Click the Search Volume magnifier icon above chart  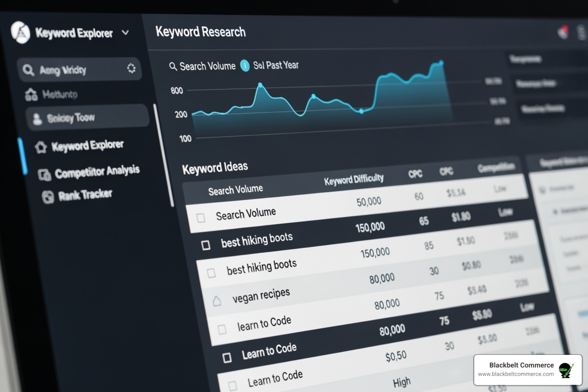pyautogui.click(x=173, y=66)
